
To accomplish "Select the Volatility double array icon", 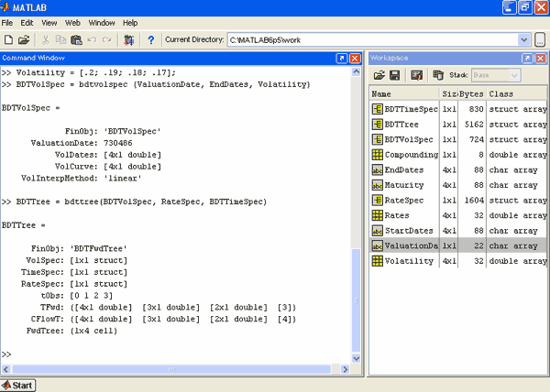I will tap(378, 261).
